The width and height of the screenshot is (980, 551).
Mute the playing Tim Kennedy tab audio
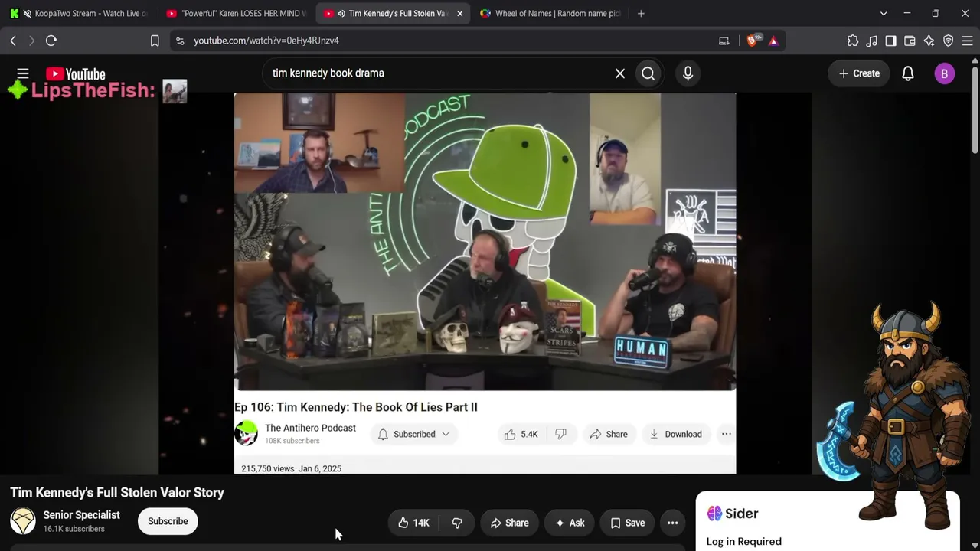pyautogui.click(x=340, y=14)
